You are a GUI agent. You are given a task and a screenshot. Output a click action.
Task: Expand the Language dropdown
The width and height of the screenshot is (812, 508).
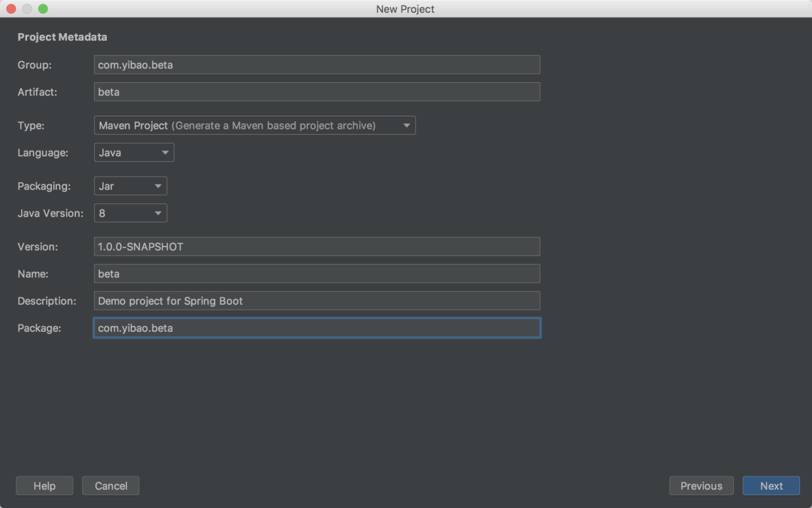pyautogui.click(x=134, y=153)
